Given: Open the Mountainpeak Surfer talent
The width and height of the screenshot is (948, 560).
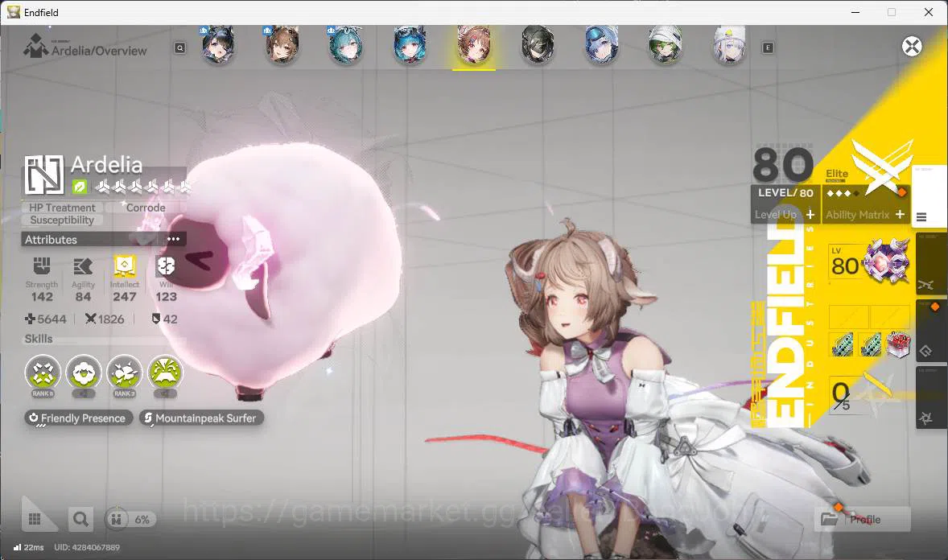Looking at the screenshot, I should pyautogui.click(x=201, y=418).
